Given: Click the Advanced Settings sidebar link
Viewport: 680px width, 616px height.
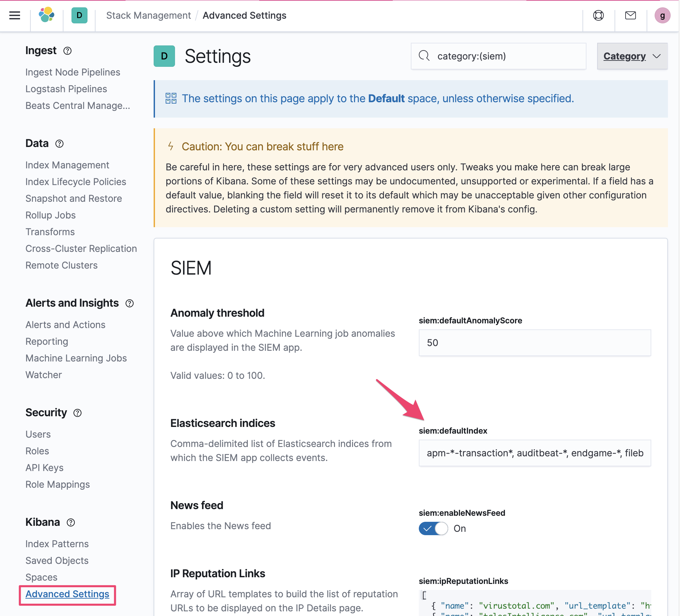Looking at the screenshot, I should tap(67, 594).
